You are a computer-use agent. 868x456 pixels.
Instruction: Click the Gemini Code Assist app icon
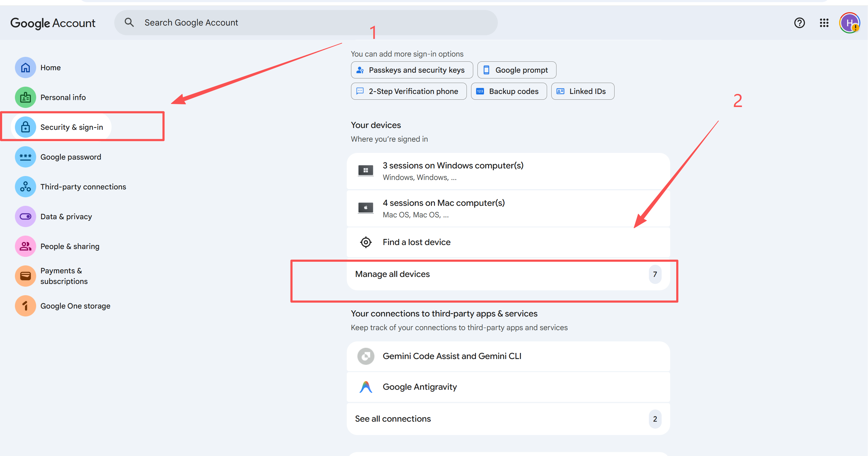click(x=366, y=356)
